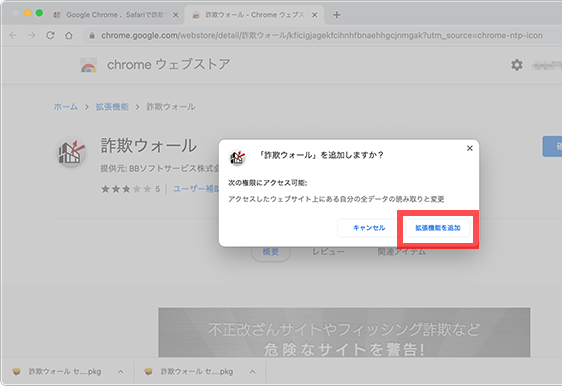This screenshot has height=386, width=562.
Task: Select the 概要 tab
Action: 271,252
